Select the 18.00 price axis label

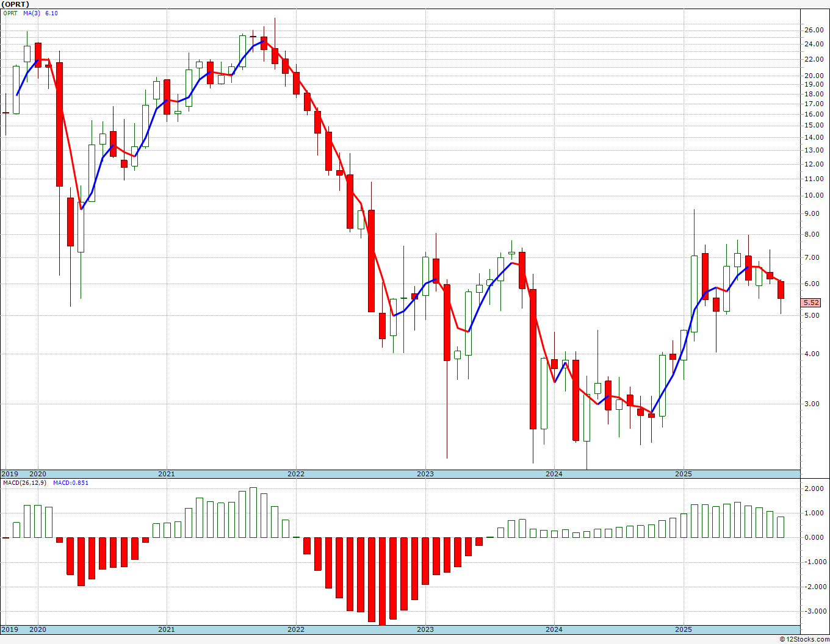[x=813, y=95]
